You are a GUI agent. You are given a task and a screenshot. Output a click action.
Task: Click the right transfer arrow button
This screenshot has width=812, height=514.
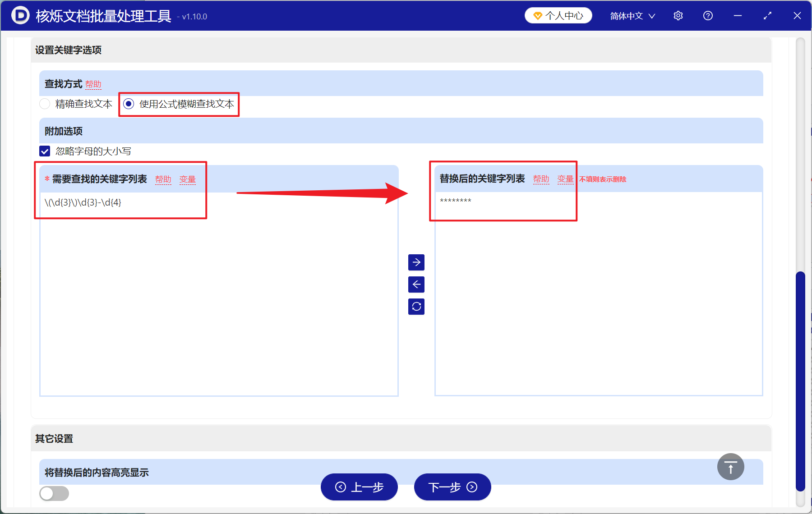click(x=416, y=262)
